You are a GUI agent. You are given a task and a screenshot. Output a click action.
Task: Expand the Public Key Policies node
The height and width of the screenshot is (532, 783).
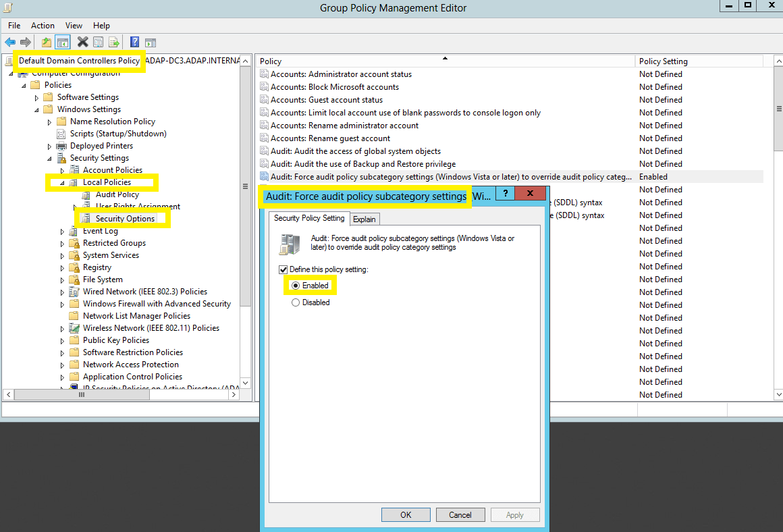(x=61, y=340)
